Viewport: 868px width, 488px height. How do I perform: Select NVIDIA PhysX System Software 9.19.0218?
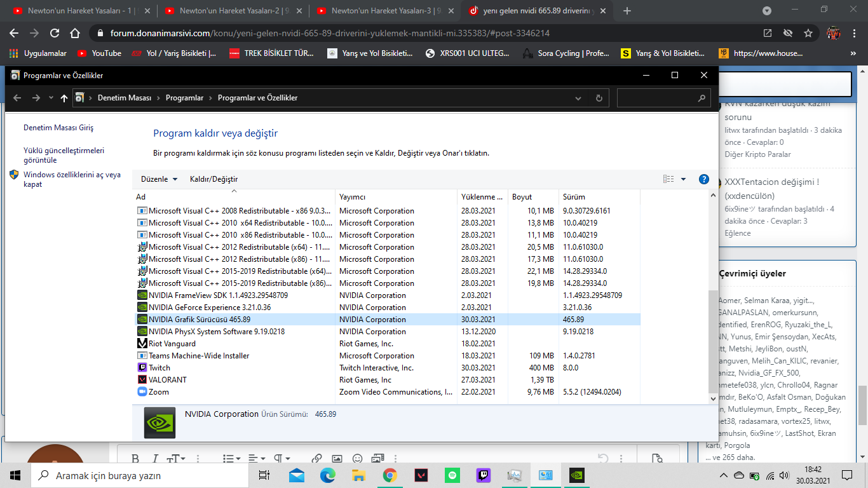click(388, 332)
